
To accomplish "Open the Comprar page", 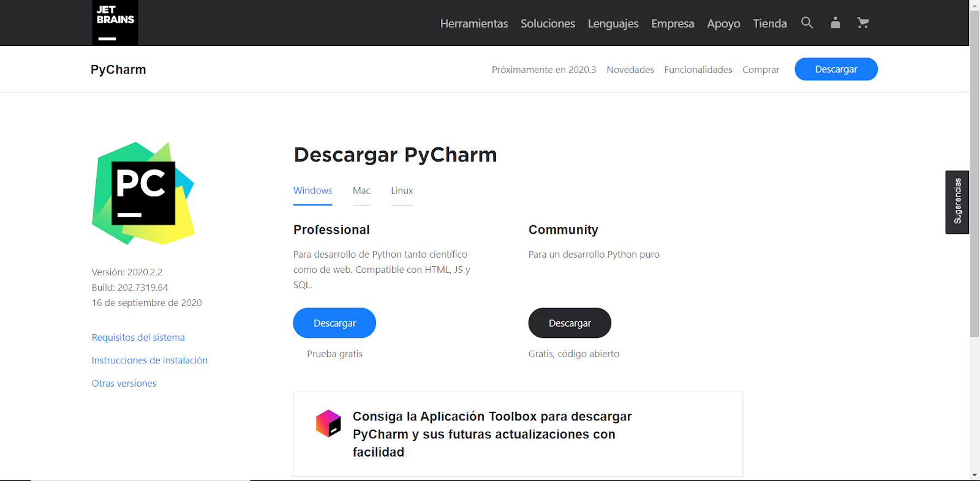I will 761,70.
